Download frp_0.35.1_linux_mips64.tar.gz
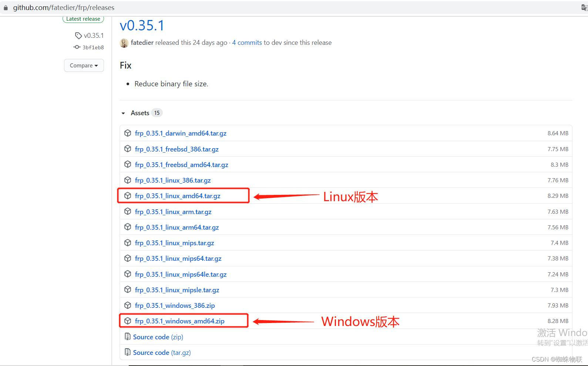Screen dimensions: 588x366 (x=178, y=258)
